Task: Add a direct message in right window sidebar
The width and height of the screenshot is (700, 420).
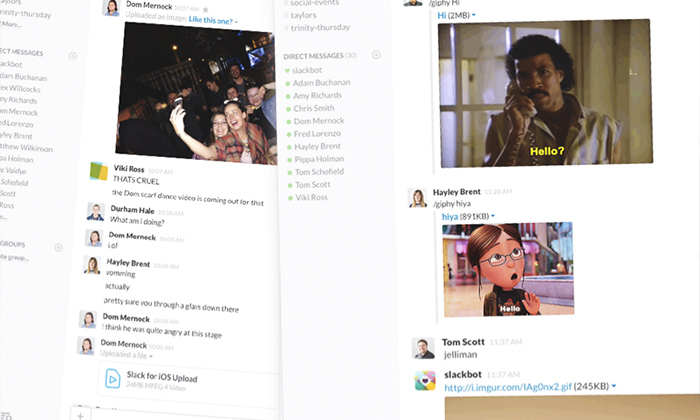Action: (376, 55)
